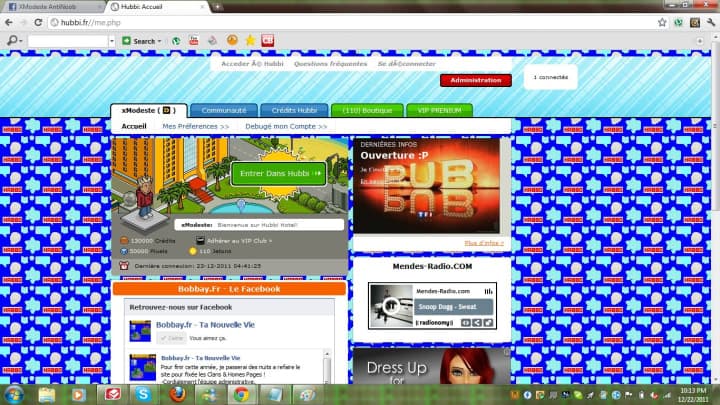Click the avatar character on the hotel view
Image resolution: width=720 pixels, height=405 pixels.
[x=145, y=198]
